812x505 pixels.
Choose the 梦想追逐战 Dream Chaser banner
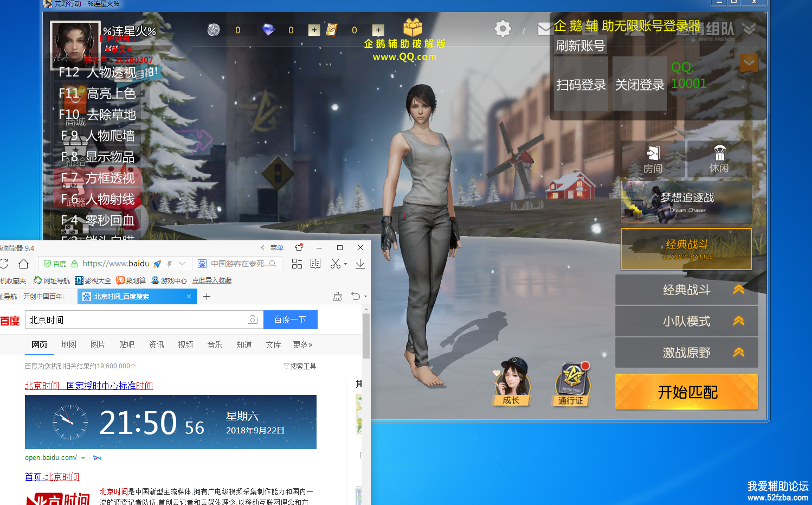point(686,202)
